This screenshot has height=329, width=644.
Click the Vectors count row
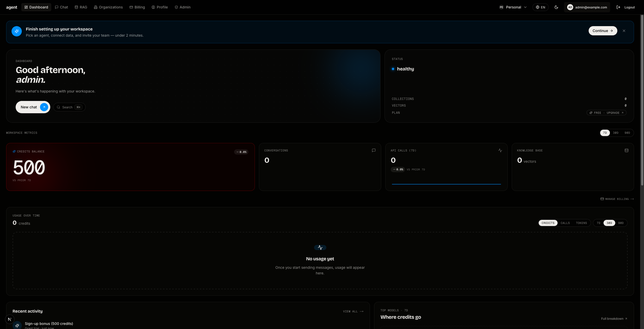click(509, 106)
